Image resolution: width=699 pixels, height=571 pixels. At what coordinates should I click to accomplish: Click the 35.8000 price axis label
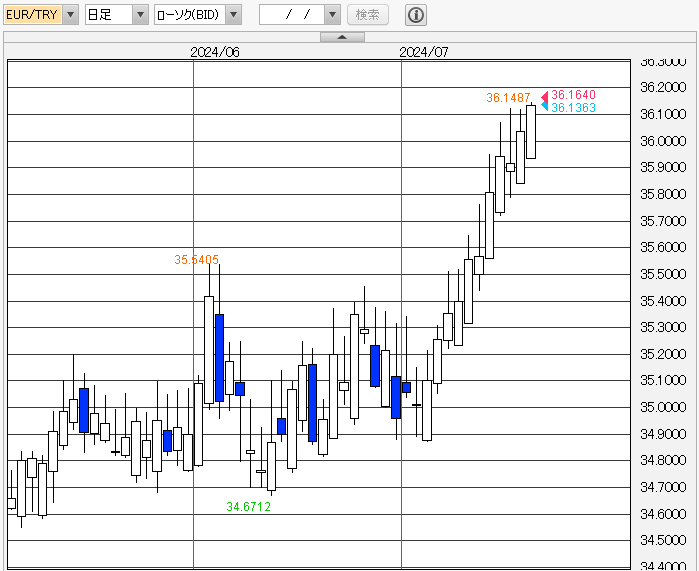[663, 194]
